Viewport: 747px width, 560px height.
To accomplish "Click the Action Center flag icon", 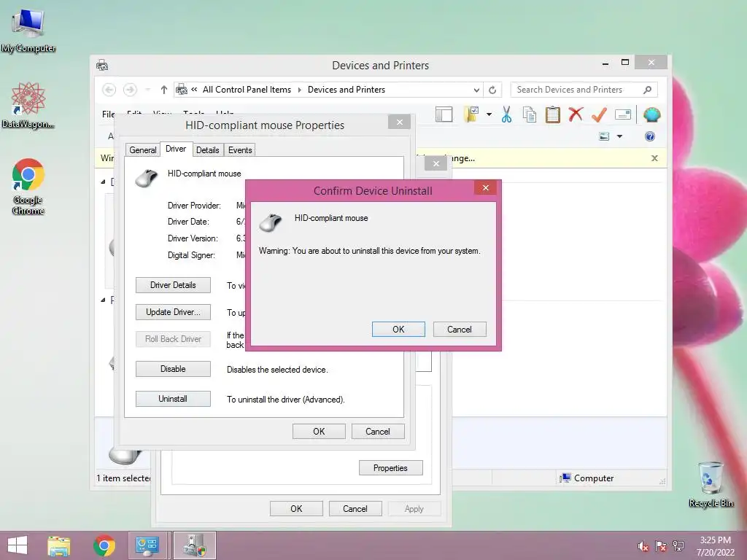I will 661,546.
